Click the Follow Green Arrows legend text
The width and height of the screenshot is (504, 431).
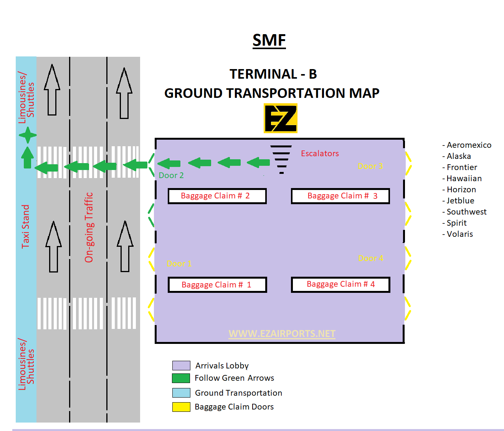pyautogui.click(x=234, y=378)
